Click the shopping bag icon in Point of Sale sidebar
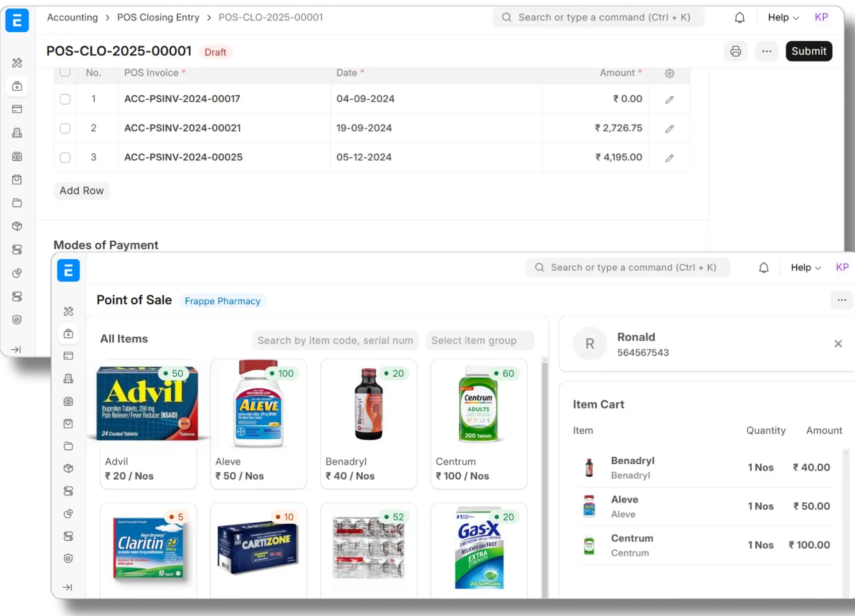 (x=69, y=423)
